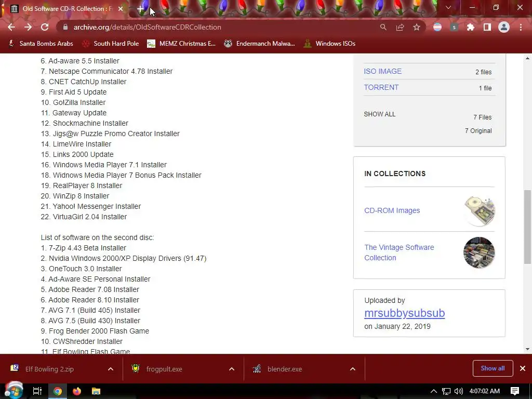Viewport: 532px width, 399px height.
Task: Open File Explorer from taskbar
Action: (x=96, y=391)
